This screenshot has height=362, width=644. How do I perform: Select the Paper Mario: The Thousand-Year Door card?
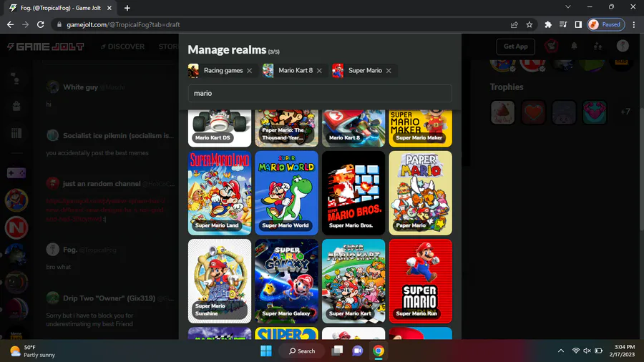pyautogui.click(x=286, y=128)
